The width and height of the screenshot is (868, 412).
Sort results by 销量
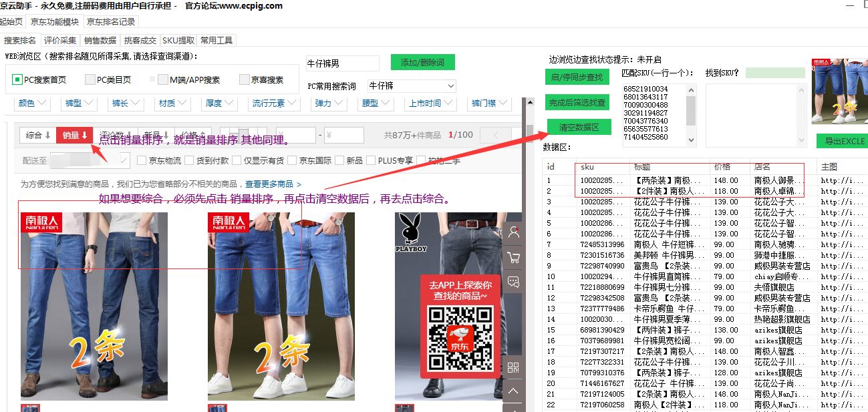point(75,136)
